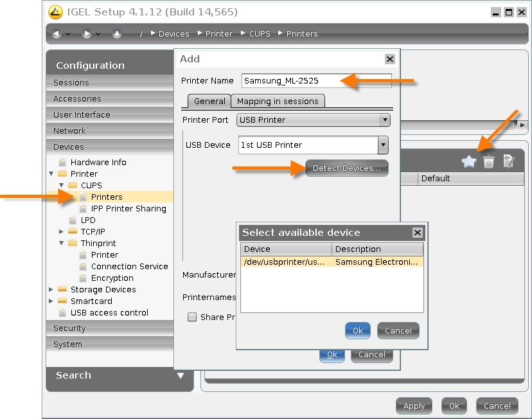Click the star add-printer icon
This screenshot has height=419, width=532.
pos(469,161)
